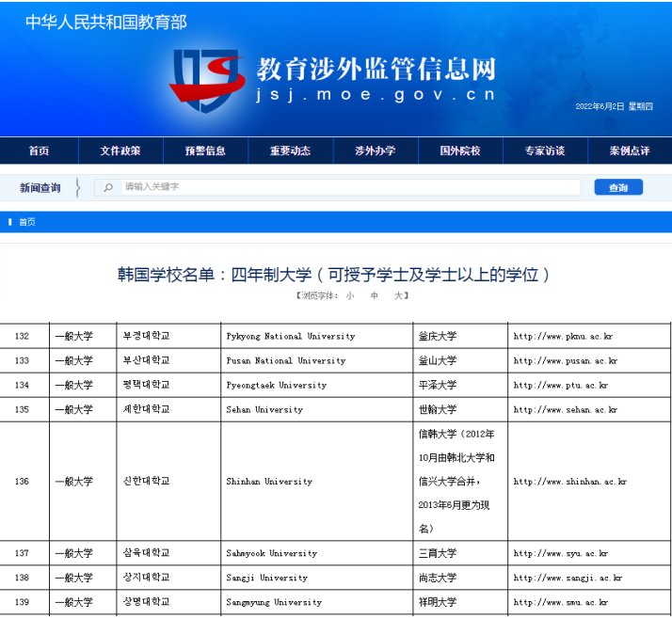This screenshot has height=619, width=672.
Task: Click the date 2022年6月2日 星期四
Action: (x=614, y=106)
